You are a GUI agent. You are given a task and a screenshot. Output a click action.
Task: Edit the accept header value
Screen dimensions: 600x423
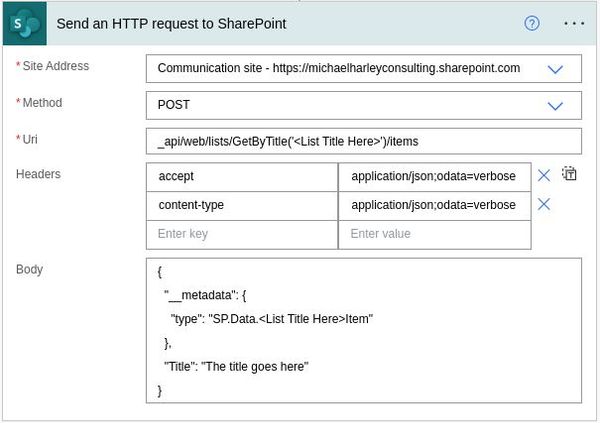pyautogui.click(x=435, y=176)
